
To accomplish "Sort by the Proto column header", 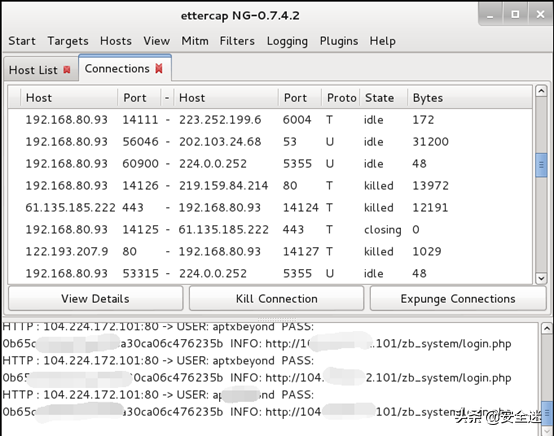I will [341, 98].
